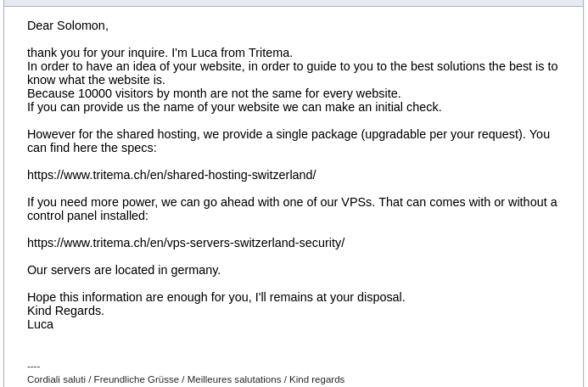Click the "Dear Solomon," greeting
The height and width of the screenshot is (387, 588).
(68, 25)
